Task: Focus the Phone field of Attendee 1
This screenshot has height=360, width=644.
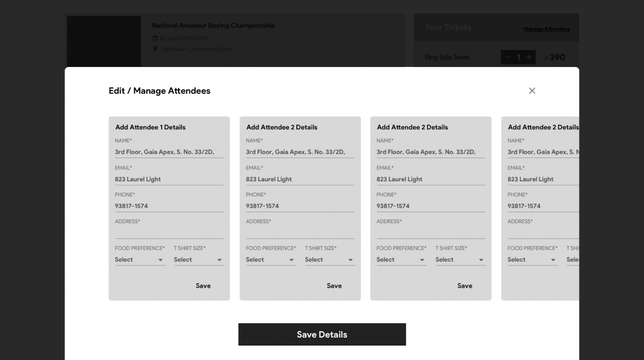Action: [x=169, y=206]
